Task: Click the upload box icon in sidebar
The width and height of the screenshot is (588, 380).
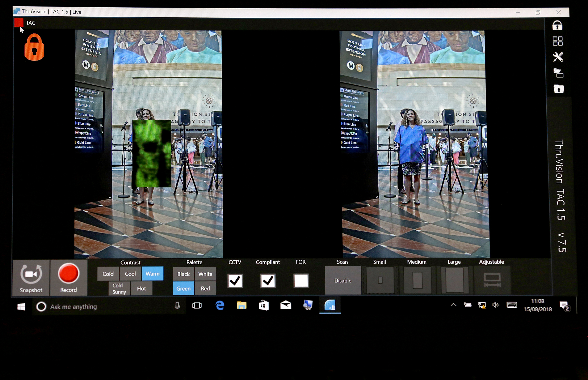Action: (558, 89)
